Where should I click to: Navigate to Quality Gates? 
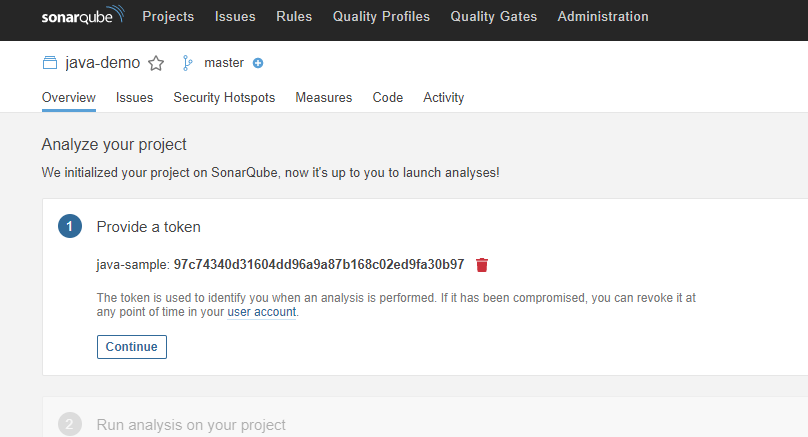pyautogui.click(x=493, y=17)
